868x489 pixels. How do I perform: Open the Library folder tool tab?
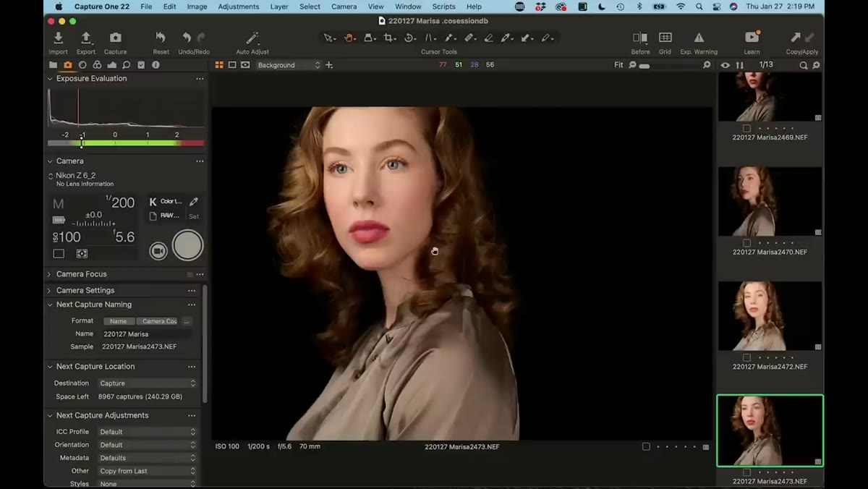click(53, 65)
